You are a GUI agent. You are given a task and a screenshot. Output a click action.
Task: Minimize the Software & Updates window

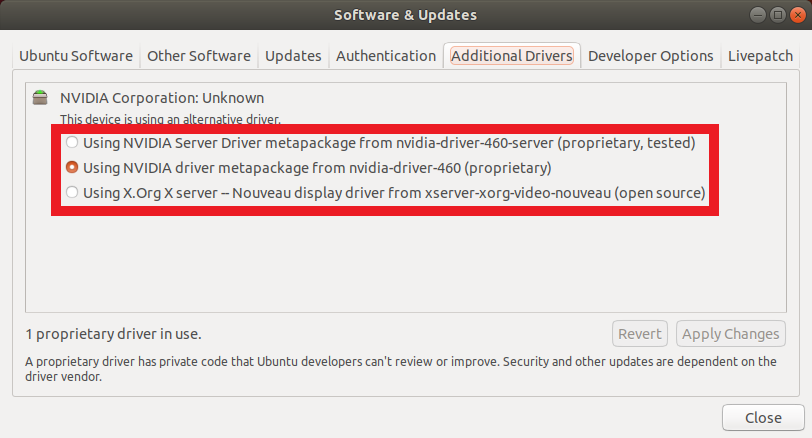pyautogui.click(x=757, y=15)
